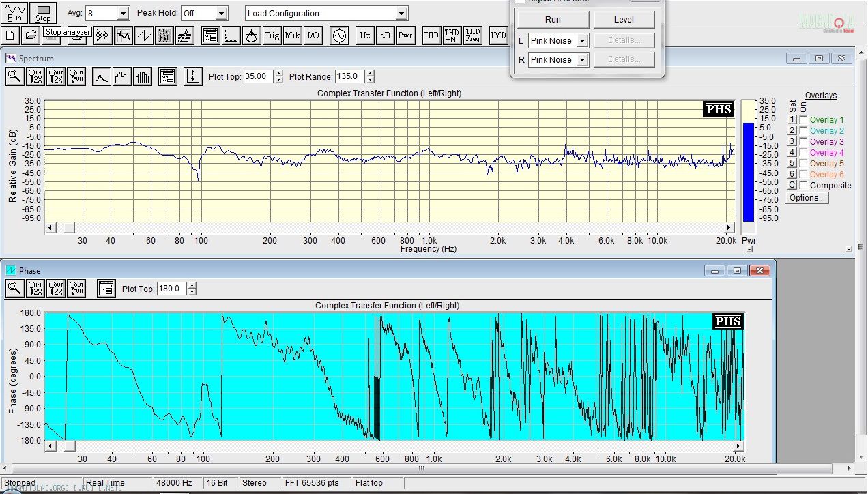Open overlay Options...
This screenshot has width=868, height=494.
[x=807, y=198]
